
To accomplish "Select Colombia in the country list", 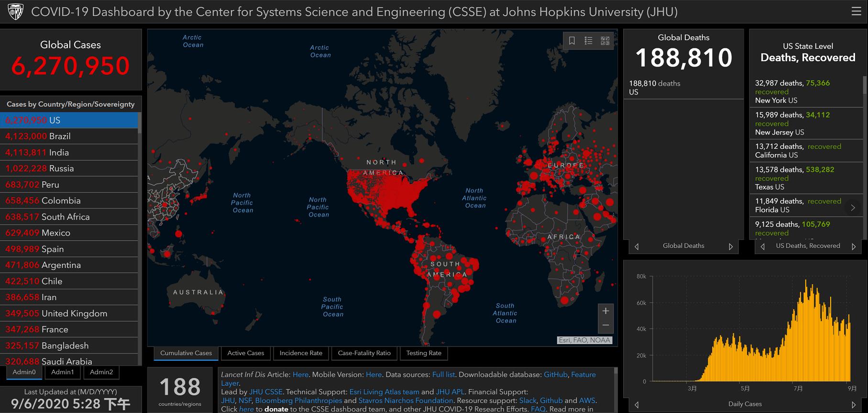I will coord(69,201).
